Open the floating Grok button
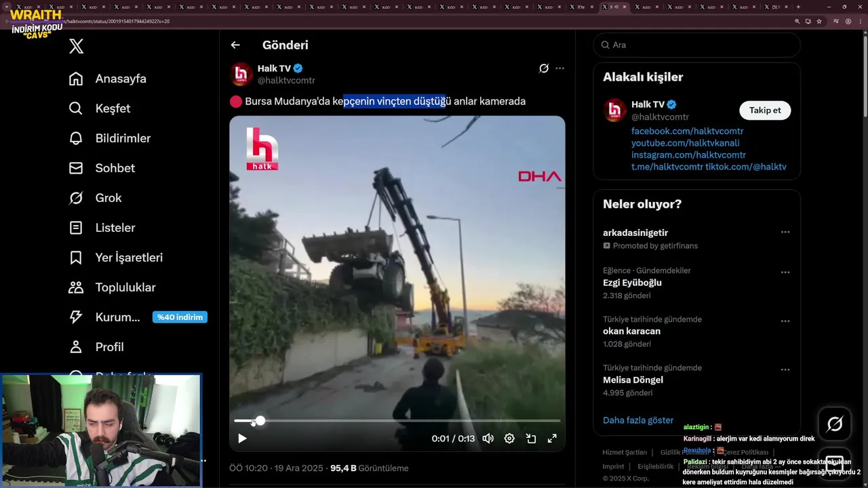868x488 pixels. pyautogui.click(x=835, y=424)
